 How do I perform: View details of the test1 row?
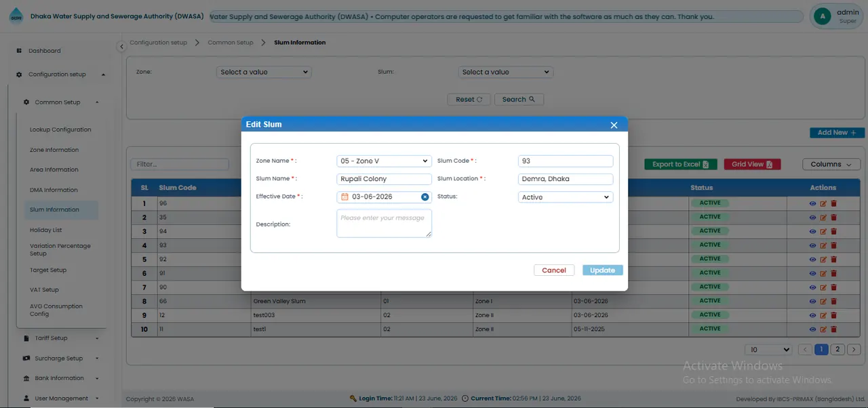click(813, 329)
